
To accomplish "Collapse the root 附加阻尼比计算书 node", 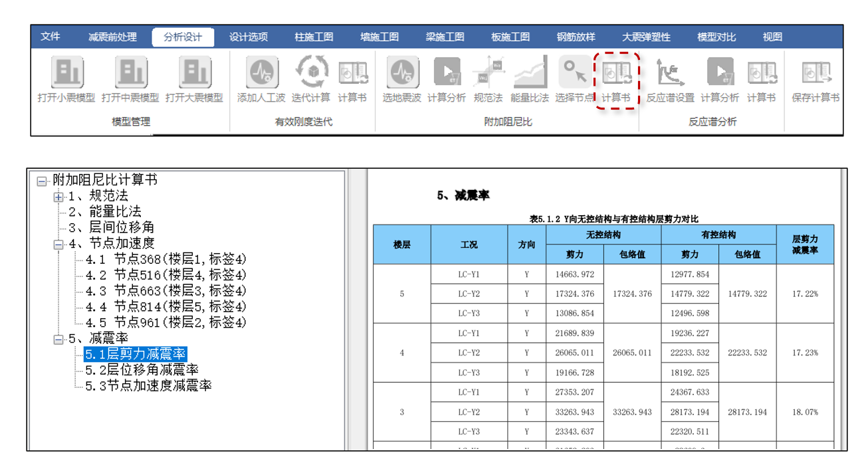I will click(x=43, y=181).
